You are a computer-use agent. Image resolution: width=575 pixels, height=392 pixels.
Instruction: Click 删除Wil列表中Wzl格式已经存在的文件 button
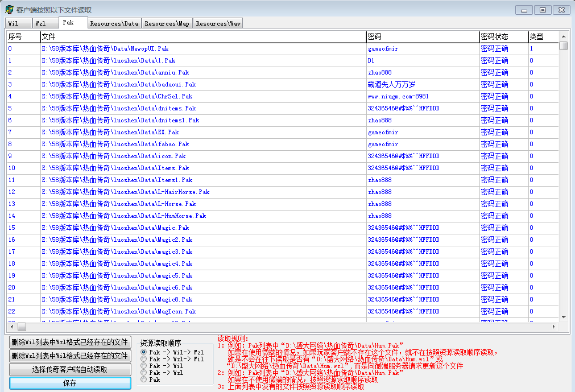tap(70, 342)
